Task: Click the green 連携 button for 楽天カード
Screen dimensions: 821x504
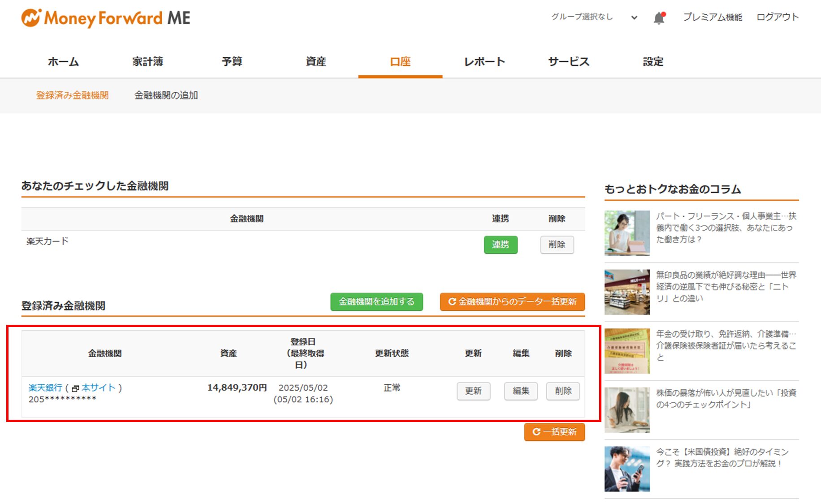Action: 501,245
